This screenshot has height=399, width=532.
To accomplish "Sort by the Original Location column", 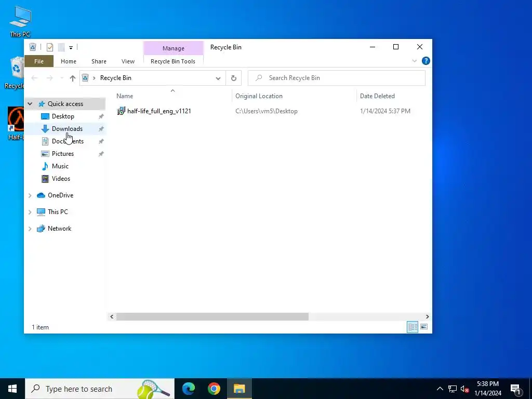I will (x=294, y=96).
